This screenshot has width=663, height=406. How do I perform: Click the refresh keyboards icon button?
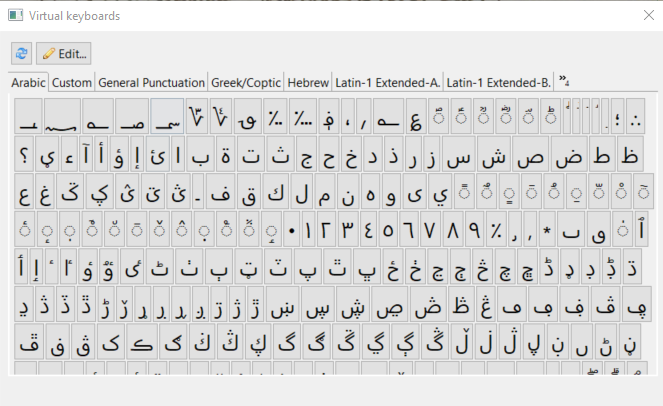[21, 54]
